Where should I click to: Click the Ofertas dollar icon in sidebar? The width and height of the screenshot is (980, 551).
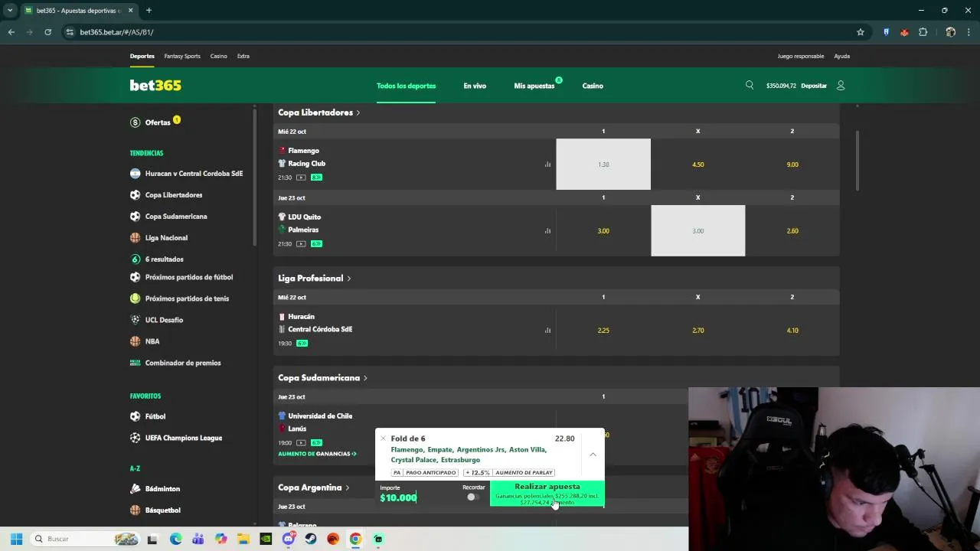(135, 122)
